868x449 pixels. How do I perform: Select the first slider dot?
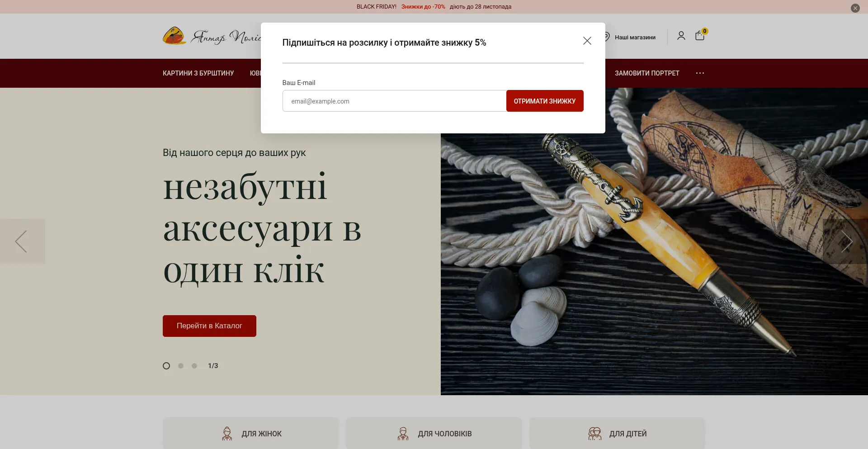166,366
